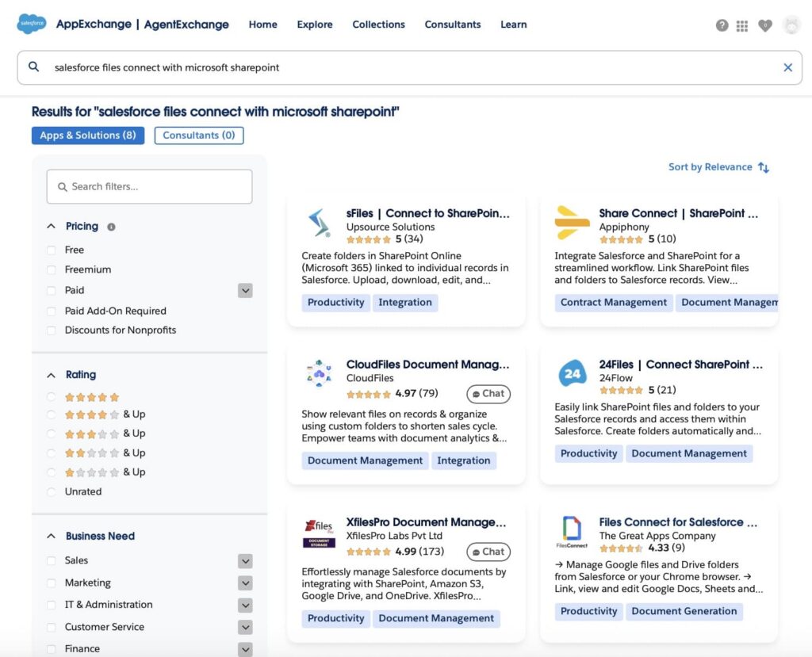
Task: Clear the search query with X
Action: click(x=787, y=67)
